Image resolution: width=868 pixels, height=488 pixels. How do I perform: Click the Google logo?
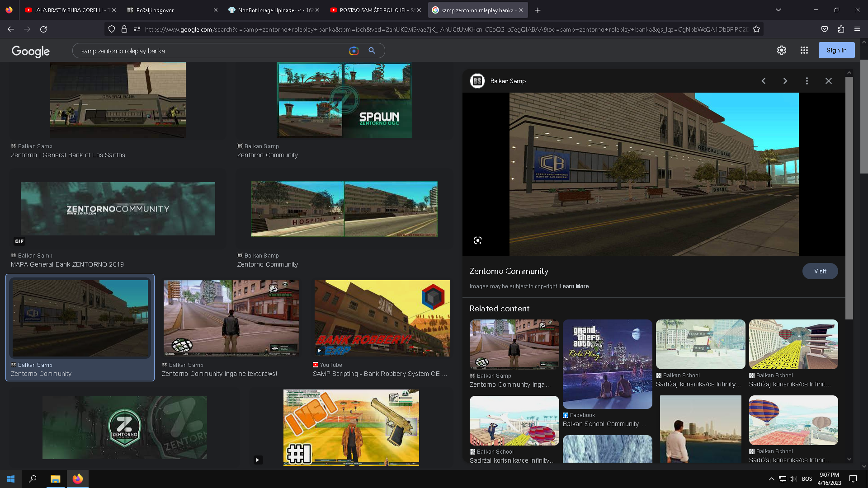coord(31,51)
